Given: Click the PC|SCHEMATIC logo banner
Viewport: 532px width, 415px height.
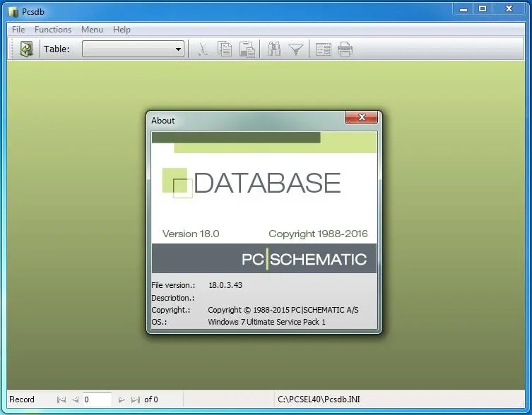Looking at the screenshot, I should pyautogui.click(x=264, y=258).
